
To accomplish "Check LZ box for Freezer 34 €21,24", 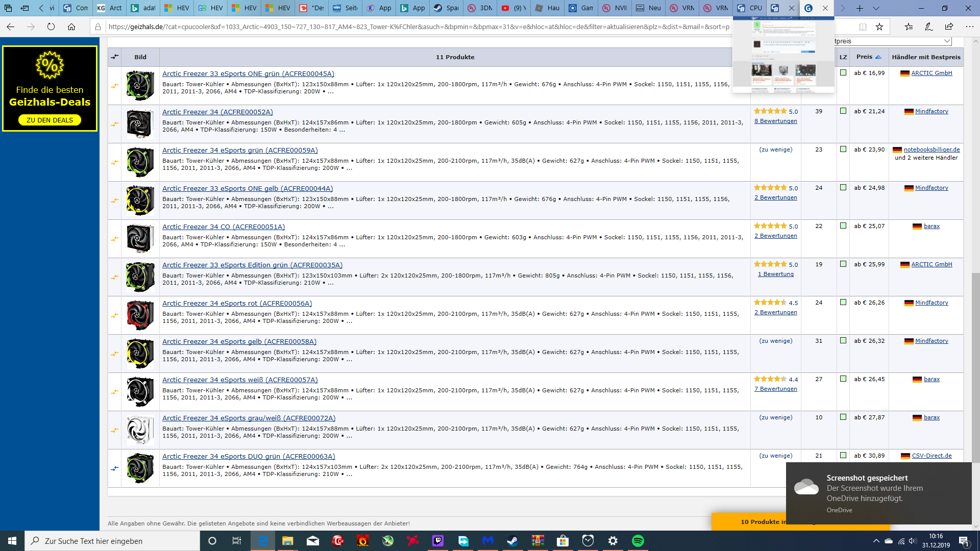I will 843,111.
